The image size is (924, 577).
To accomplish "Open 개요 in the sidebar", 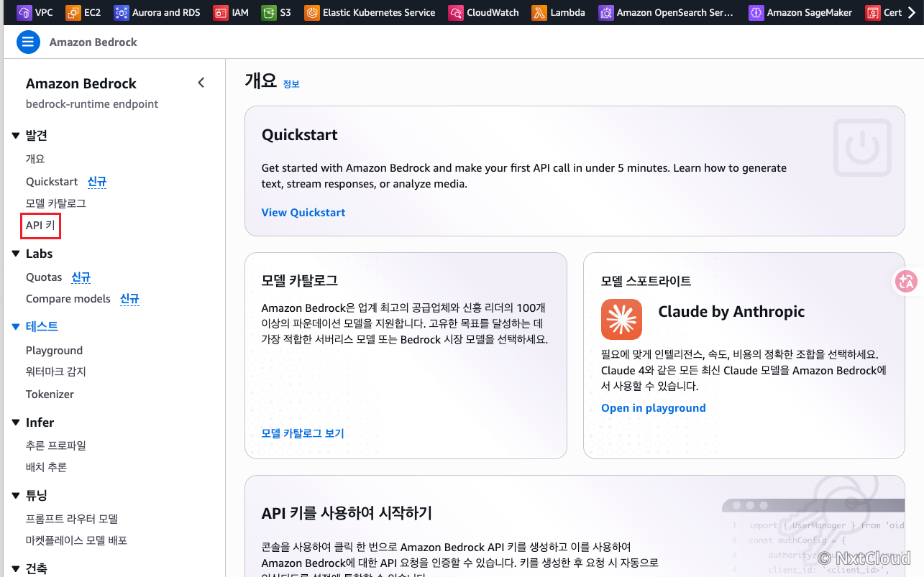I will pos(35,159).
